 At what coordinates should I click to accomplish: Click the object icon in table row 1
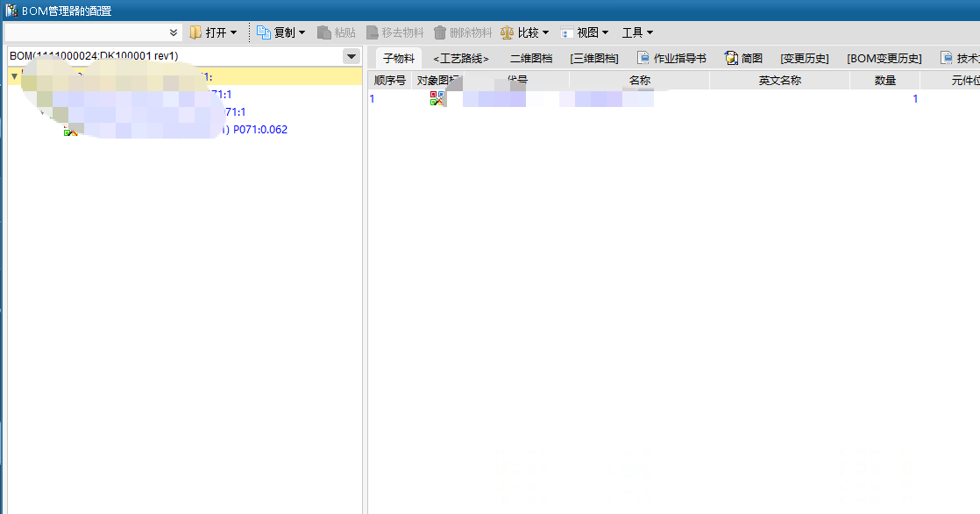(x=437, y=98)
